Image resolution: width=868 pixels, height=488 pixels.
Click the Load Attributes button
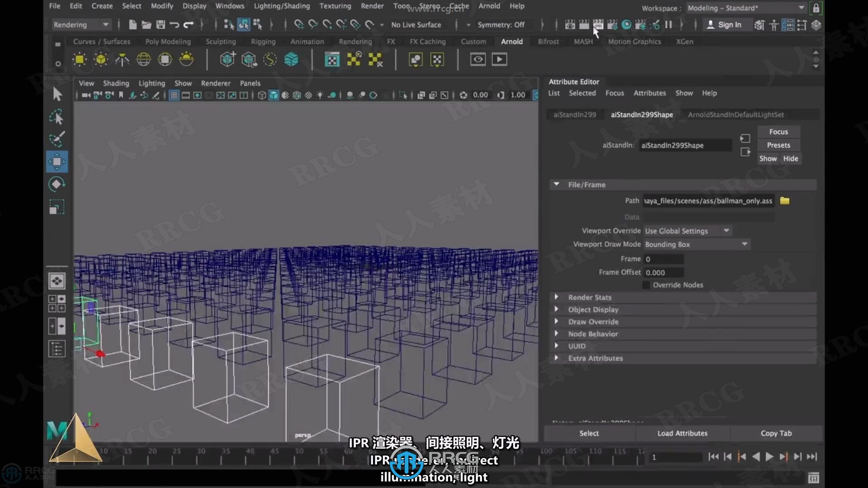click(x=682, y=433)
